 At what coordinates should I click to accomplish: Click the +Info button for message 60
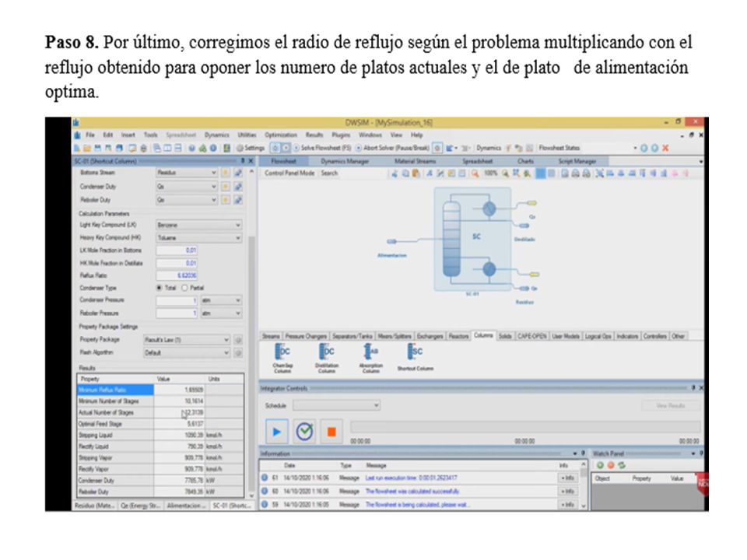tap(567, 491)
